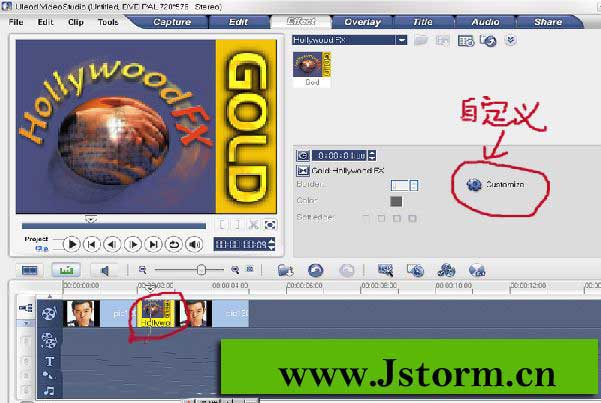Click the Customize button
Image resolution: width=601 pixels, height=403 pixels.
pyautogui.click(x=496, y=185)
